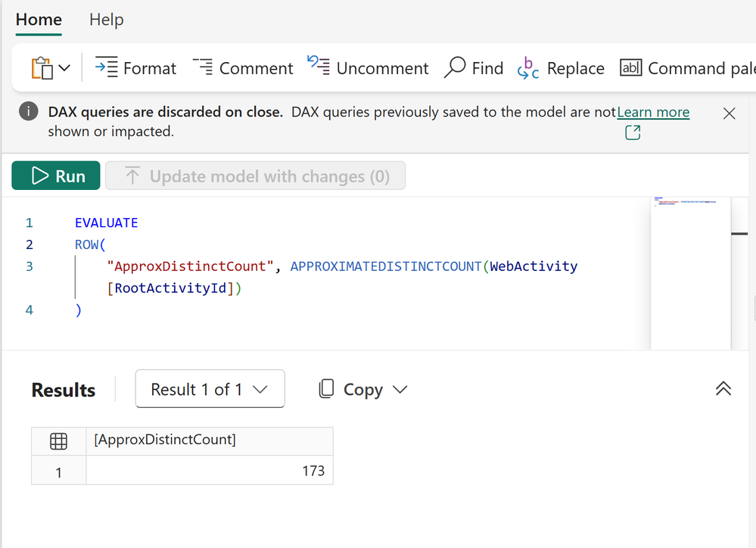Click the Paste clipboard icon
Screen dimensions: 756x548
coord(42,68)
